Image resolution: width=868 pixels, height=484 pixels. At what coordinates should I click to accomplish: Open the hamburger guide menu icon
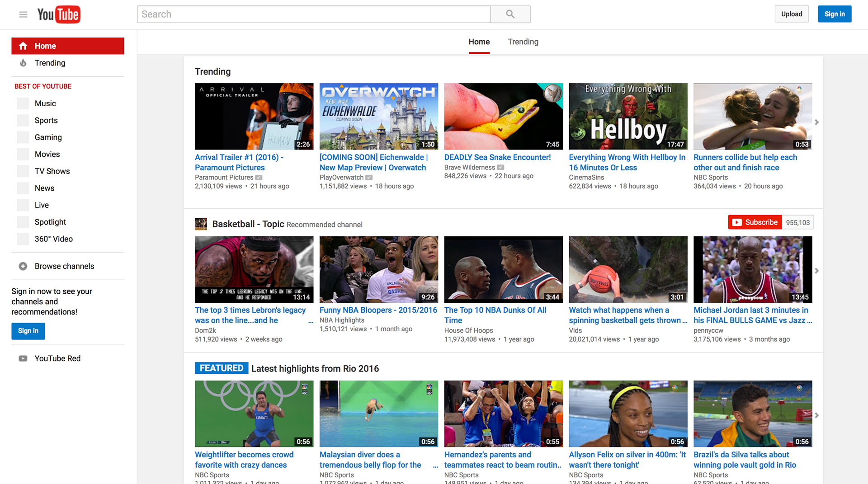point(23,14)
